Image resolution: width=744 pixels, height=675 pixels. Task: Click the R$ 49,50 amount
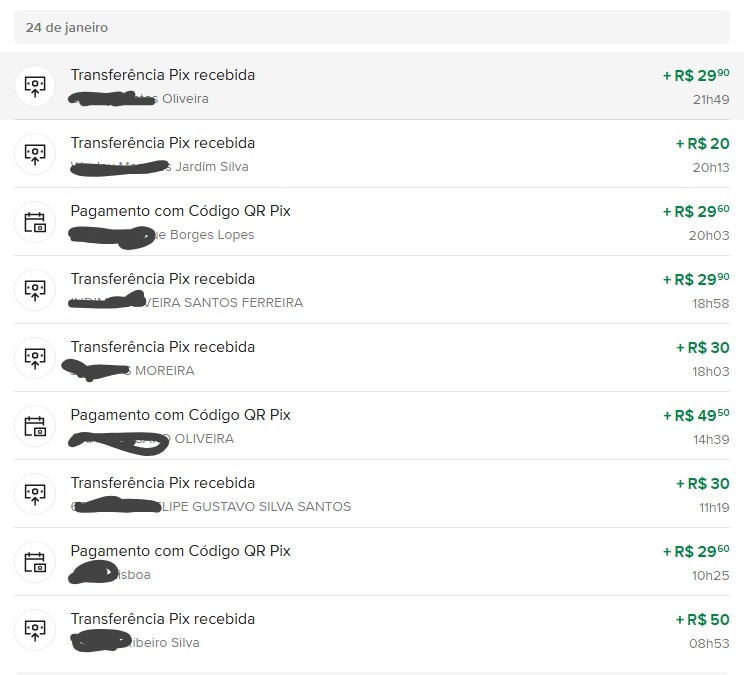pyautogui.click(x=695, y=415)
